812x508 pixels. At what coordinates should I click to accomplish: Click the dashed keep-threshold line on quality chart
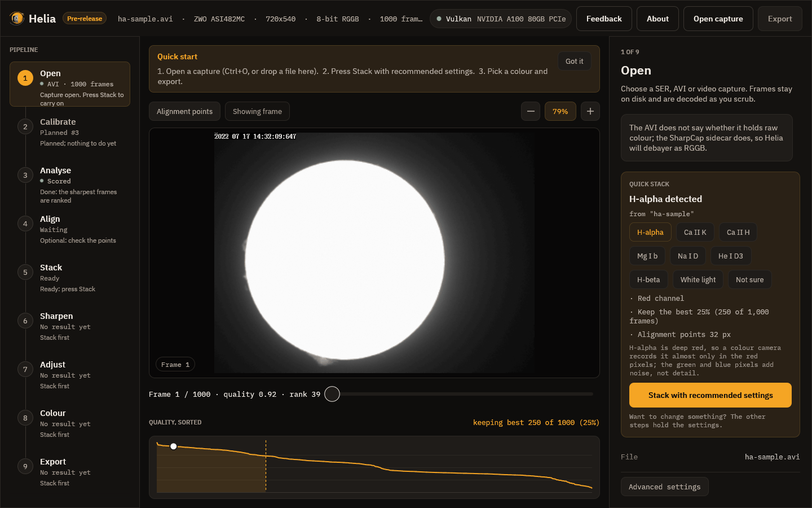[266, 466]
